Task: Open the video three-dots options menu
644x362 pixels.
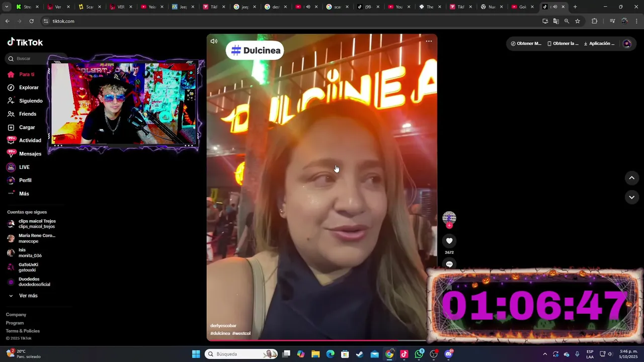Action: (x=429, y=41)
